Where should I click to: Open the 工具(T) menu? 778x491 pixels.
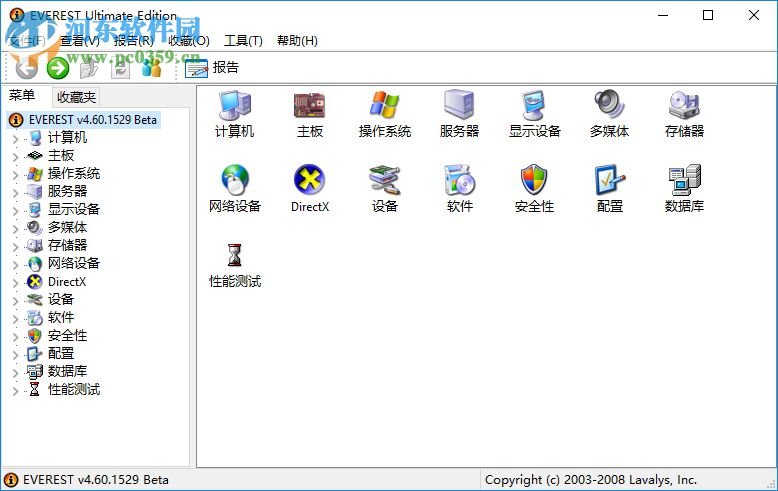[243, 41]
